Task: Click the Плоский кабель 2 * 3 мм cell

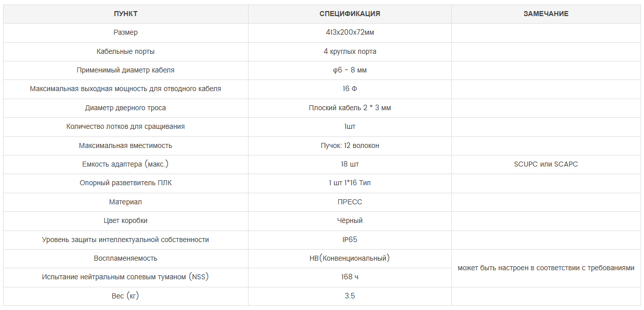Action: (x=350, y=108)
